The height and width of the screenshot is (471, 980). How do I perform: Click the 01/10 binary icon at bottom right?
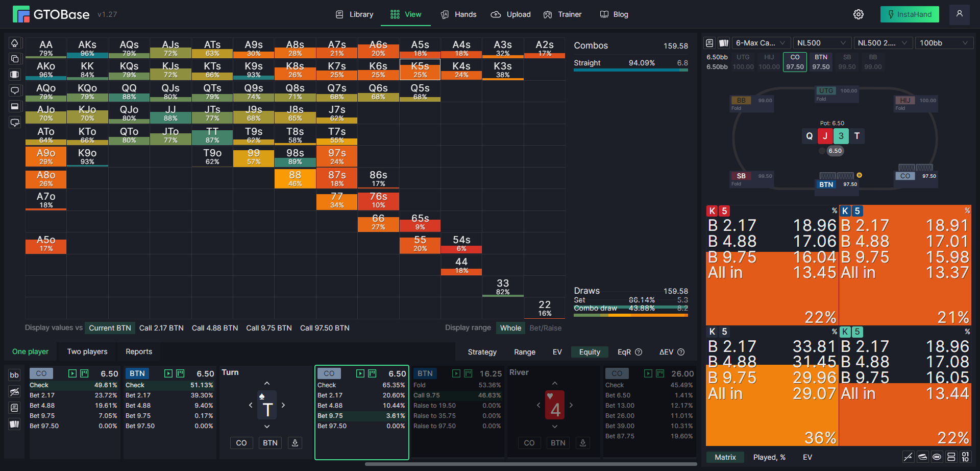[965, 457]
